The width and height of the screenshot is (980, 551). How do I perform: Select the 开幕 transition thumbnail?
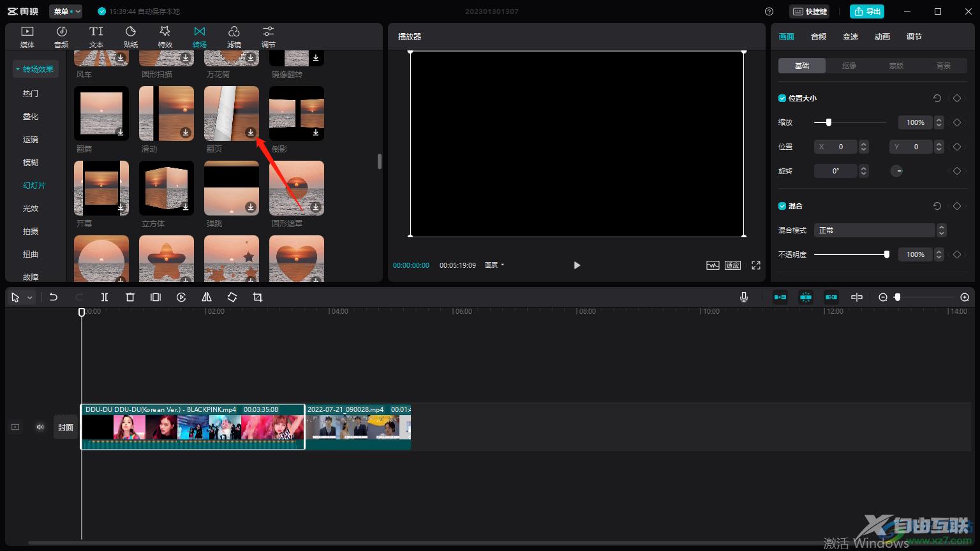[101, 187]
